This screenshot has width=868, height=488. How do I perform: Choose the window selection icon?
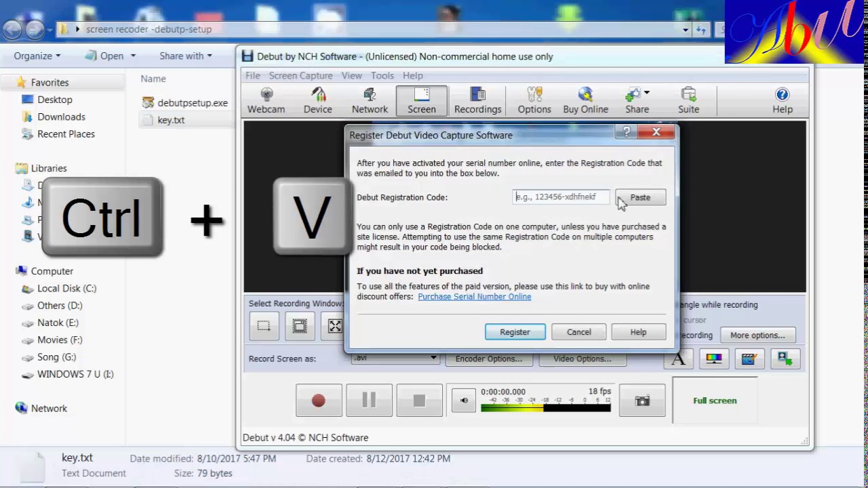(x=300, y=326)
